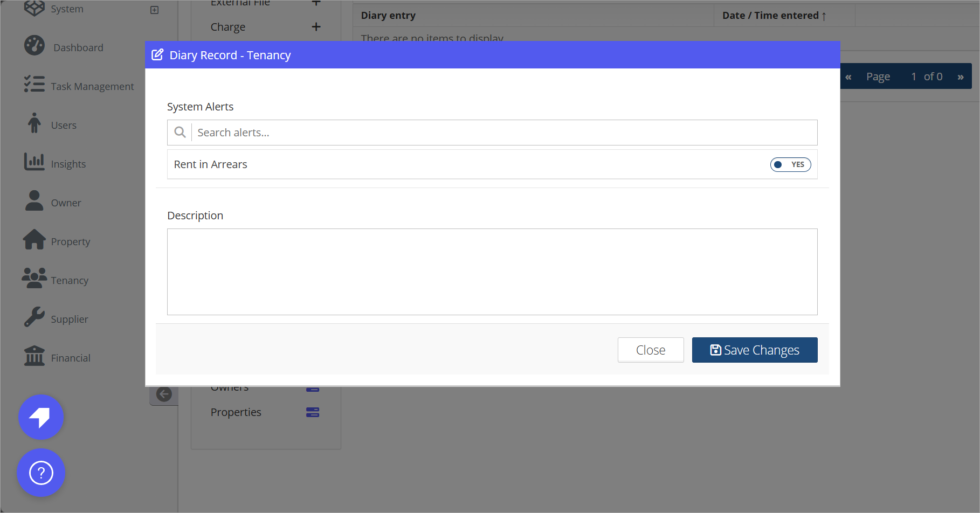Open the Supplier wrench icon
The width and height of the screenshot is (980, 513).
(34, 317)
